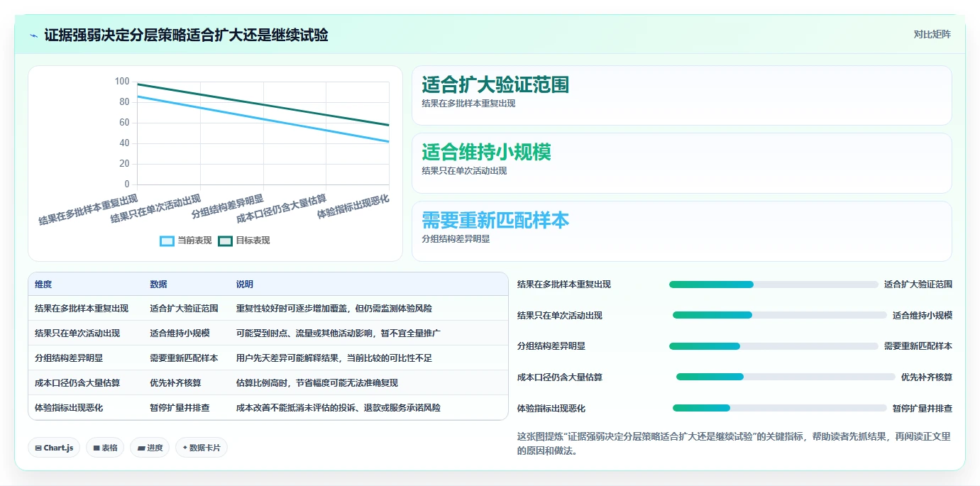The height and width of the screenshot is (486, 980).
Task: Click the 维度 column header
Action: [x=43, y=285]
